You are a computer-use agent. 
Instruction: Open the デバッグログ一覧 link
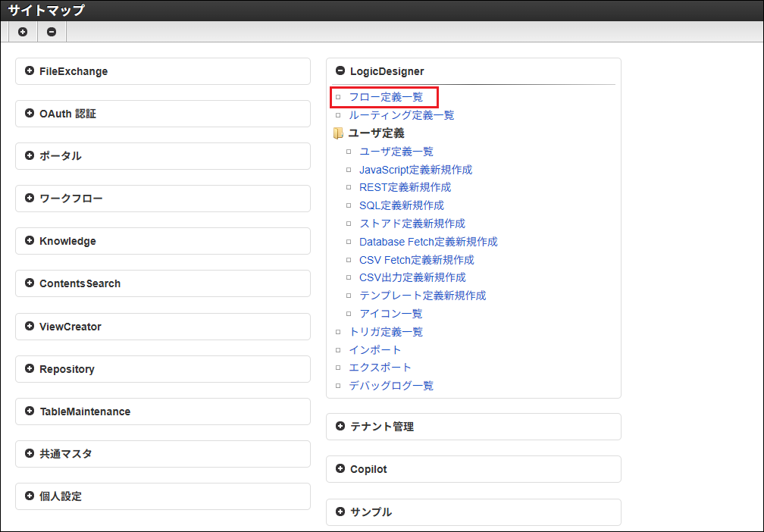point(391,386)
